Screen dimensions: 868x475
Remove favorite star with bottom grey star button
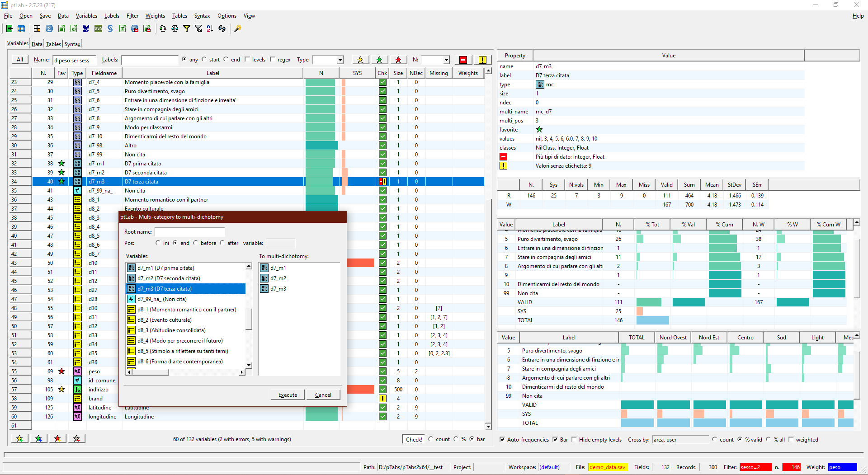tap(77, 438)
